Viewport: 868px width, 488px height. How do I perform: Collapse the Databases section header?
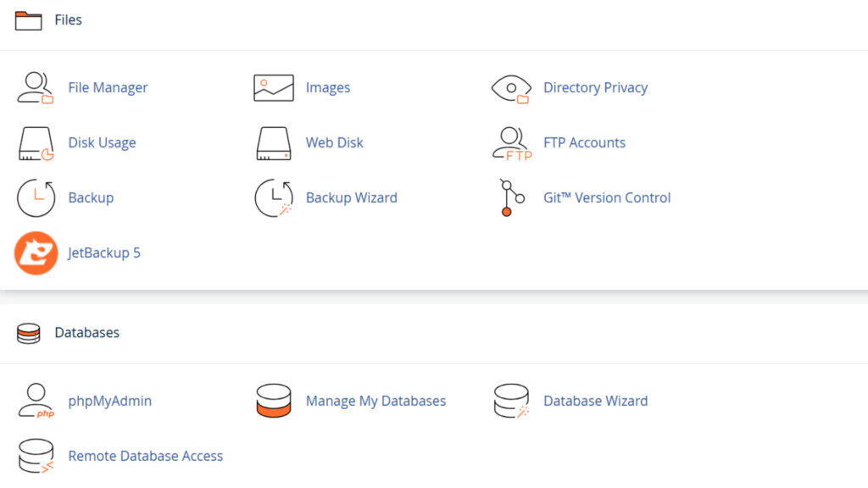(x=86, y=333)
